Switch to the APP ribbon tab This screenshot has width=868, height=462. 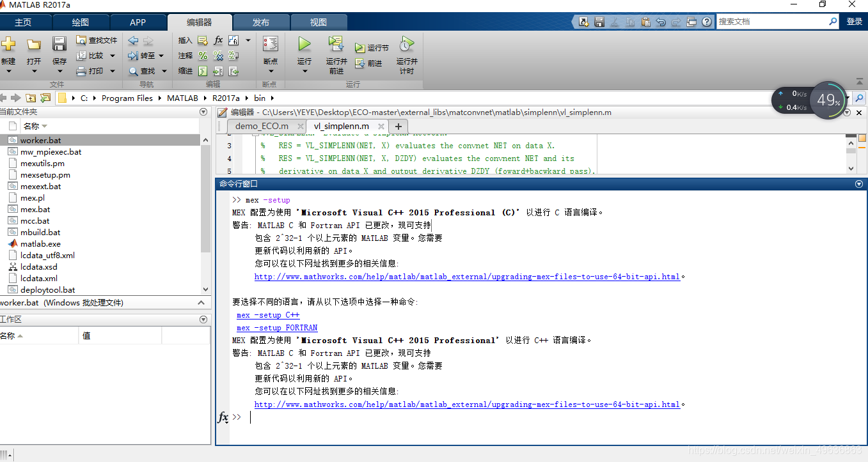tap(138, 22)
